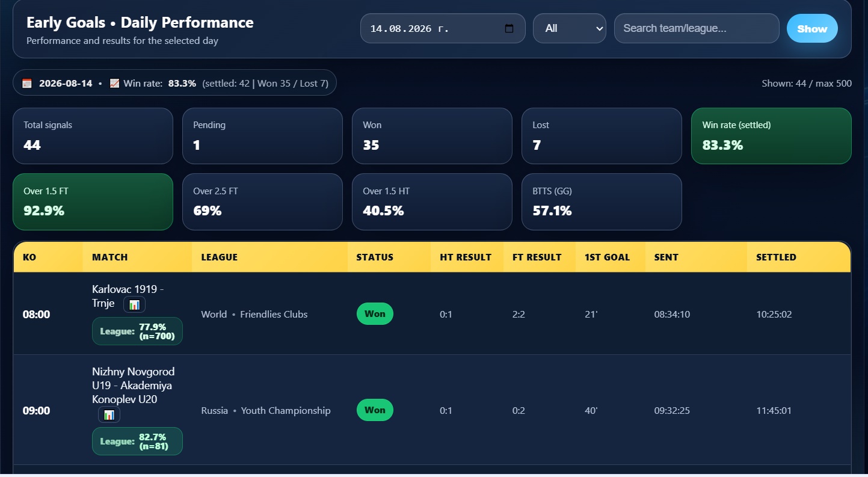Viewport: 868px width, 477px height.
Task: Select the Won summary card
Action: point(432,136)
